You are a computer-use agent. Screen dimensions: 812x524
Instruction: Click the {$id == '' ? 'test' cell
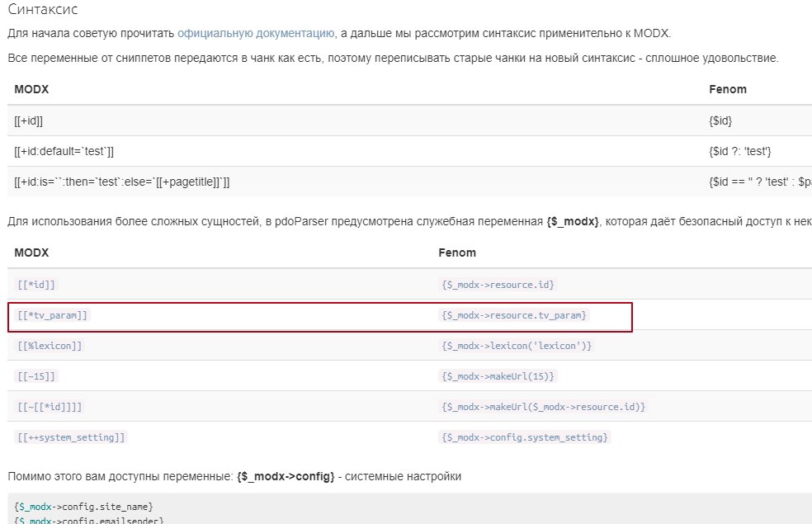pos(760,182)
